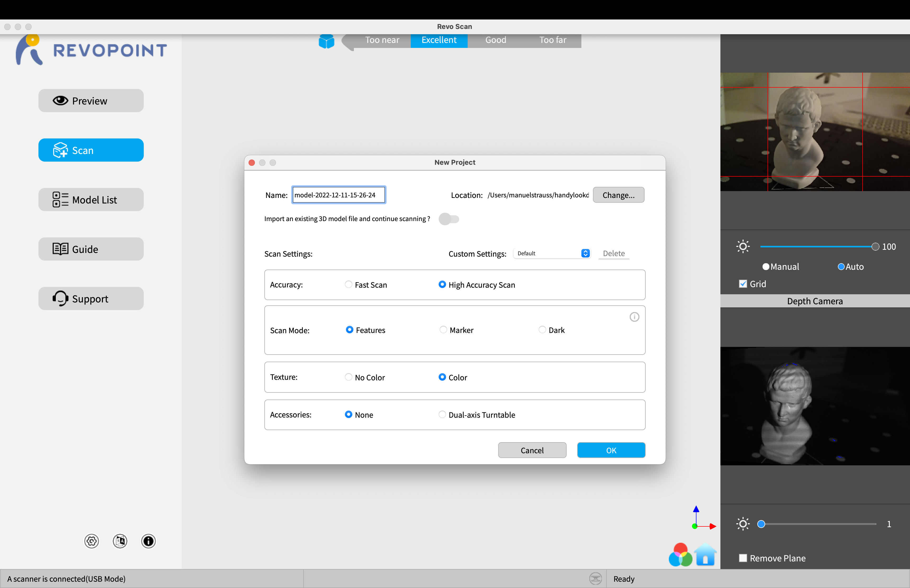The width and height of the screenshot is (910, 588).
Task: Open the Model List section
Action: (91, 199)
